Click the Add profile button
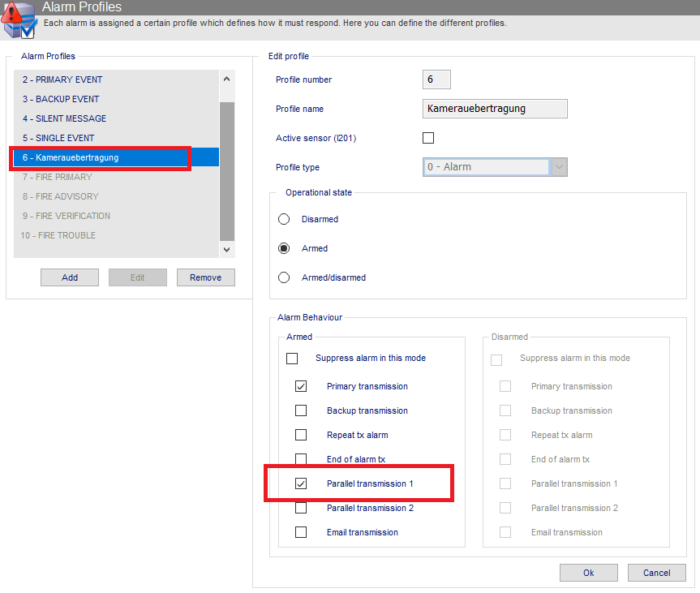Screen dimensions: 700x593 tap(70, 277)
